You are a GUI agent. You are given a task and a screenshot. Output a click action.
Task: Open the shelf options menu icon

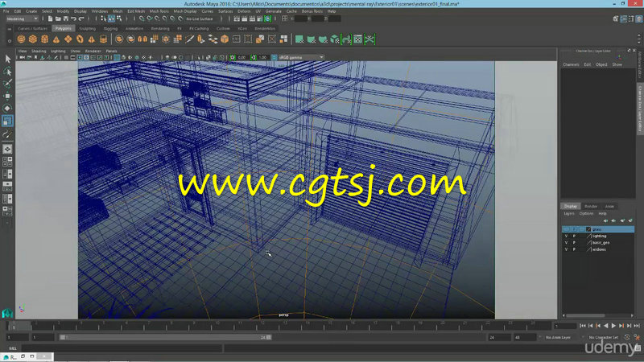tap(9, 41)
